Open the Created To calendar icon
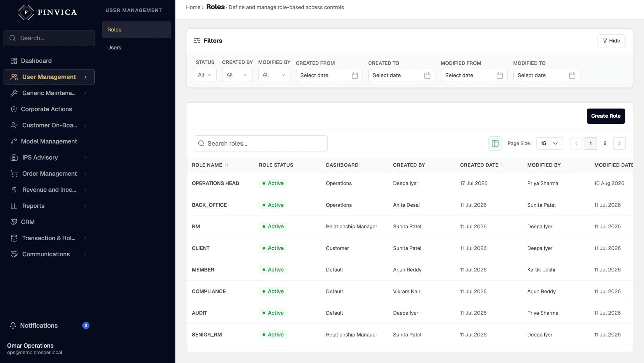 tap(427, 75)
